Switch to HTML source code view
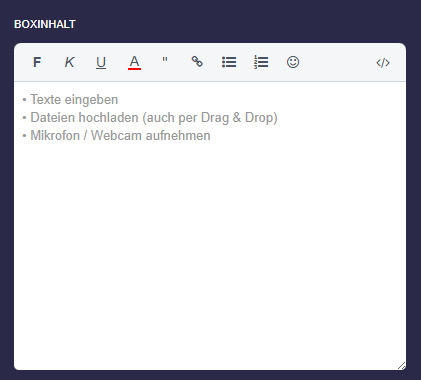Viewport: 421px width, 380px height. (x=383, y=63)
